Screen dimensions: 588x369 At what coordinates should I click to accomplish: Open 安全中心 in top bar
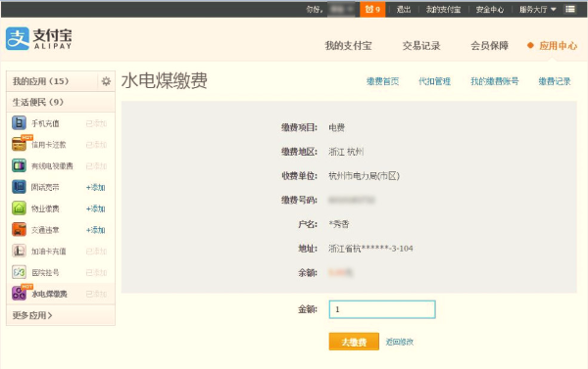pyautogui.click(x=490, y=10)
